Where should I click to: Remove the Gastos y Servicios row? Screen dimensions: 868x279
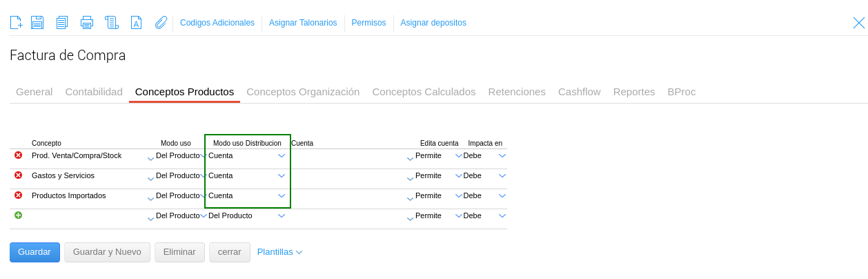18,175
